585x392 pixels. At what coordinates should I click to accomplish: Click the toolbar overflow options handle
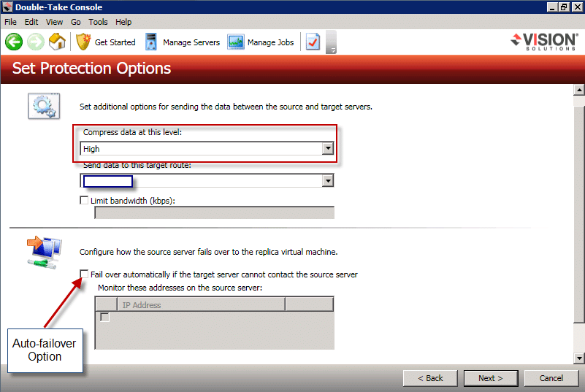click(x=332, y=44)
